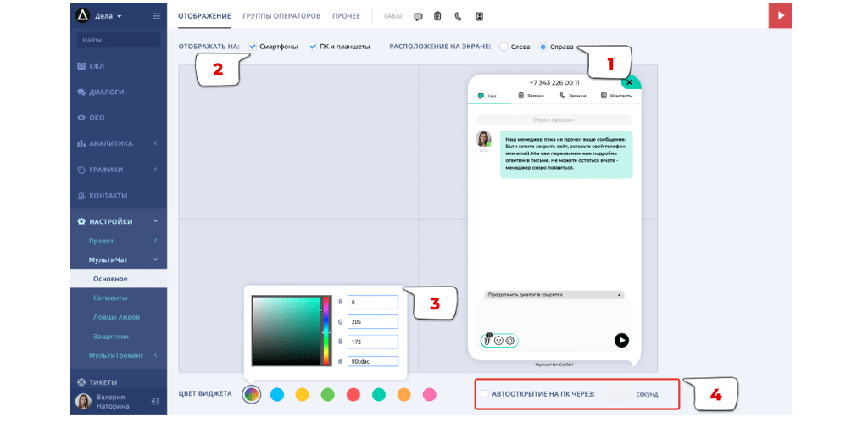Image resolution: width=868 pixels, height=423 pixels.
Task: Click the clipboard request tab icon
Action: [x=437, y=16]
